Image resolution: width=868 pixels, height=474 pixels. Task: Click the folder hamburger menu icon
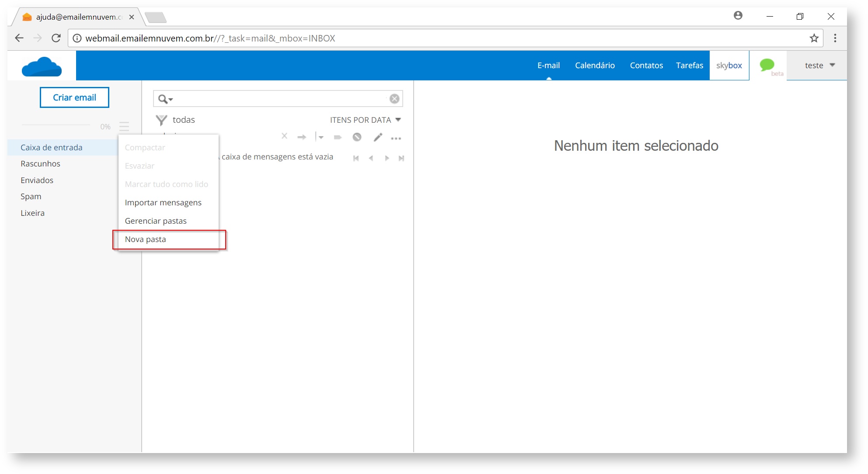(x=124, y=127)
